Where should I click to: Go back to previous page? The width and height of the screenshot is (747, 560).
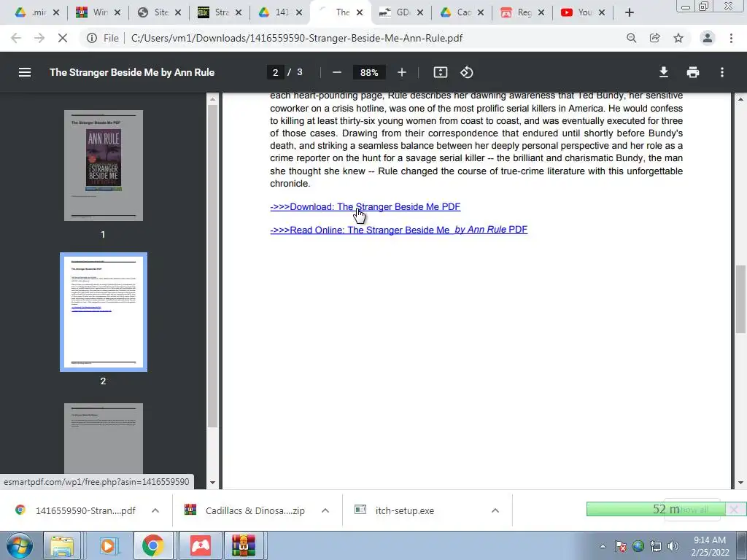tap(16, 38)
